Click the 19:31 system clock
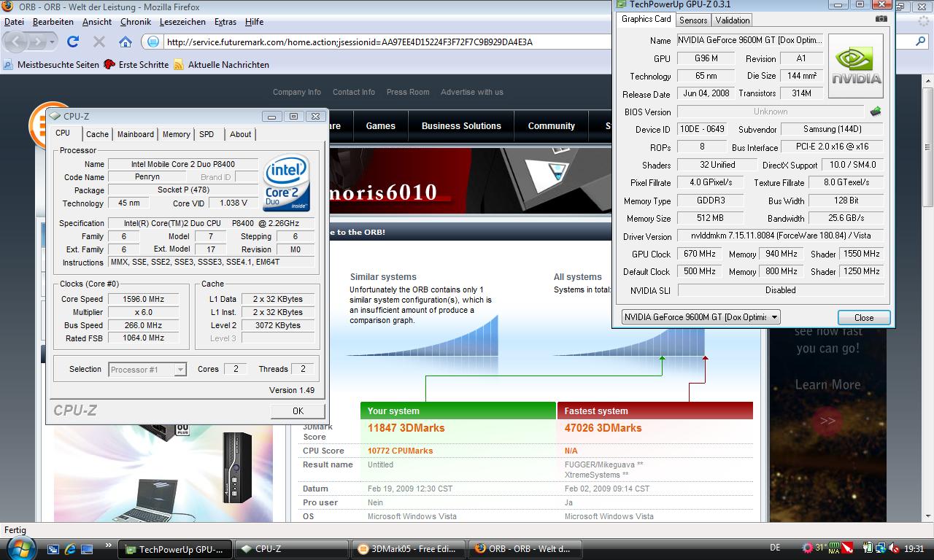 pos(914,548)
